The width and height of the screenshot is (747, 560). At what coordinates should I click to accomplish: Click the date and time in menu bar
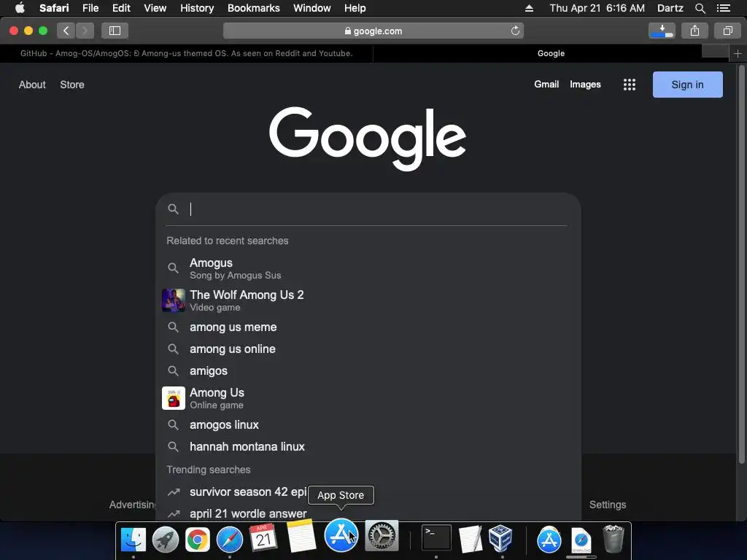(597, 8)
